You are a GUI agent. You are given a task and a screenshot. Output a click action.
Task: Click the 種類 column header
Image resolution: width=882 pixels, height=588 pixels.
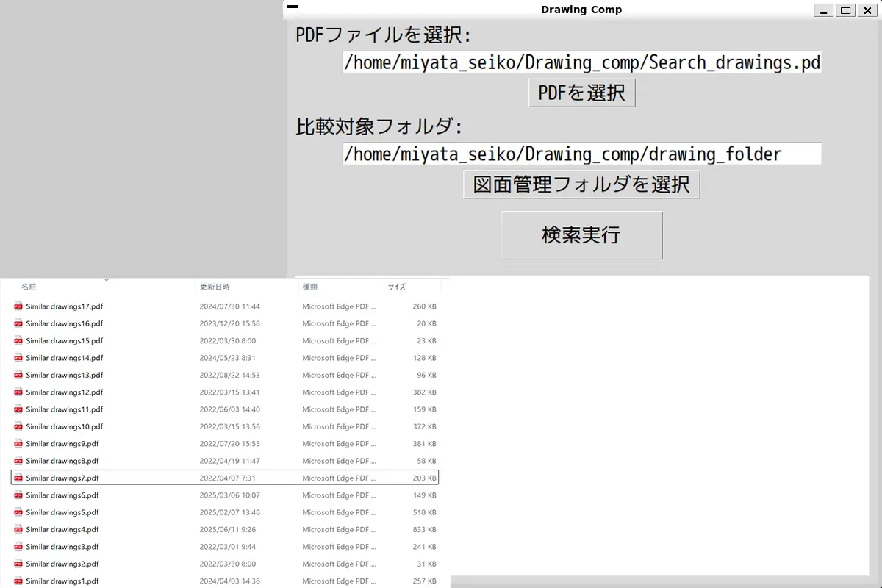[310, 287]
